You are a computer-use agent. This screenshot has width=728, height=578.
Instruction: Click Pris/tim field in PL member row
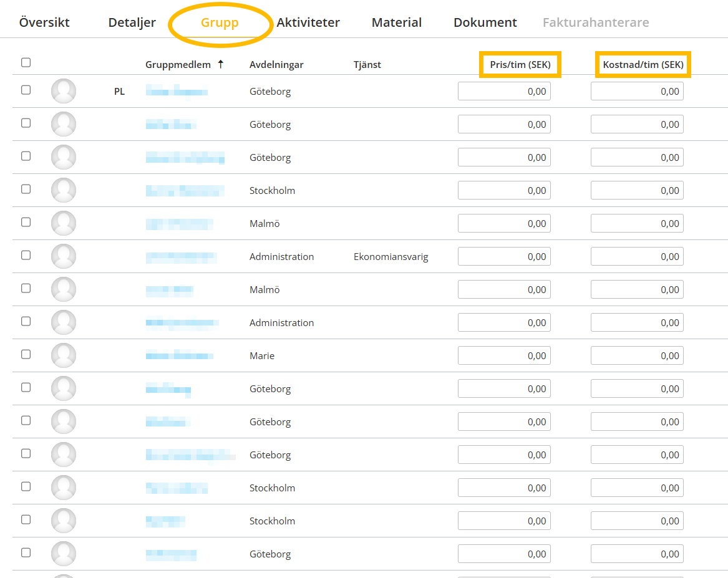tap(504, 92)
